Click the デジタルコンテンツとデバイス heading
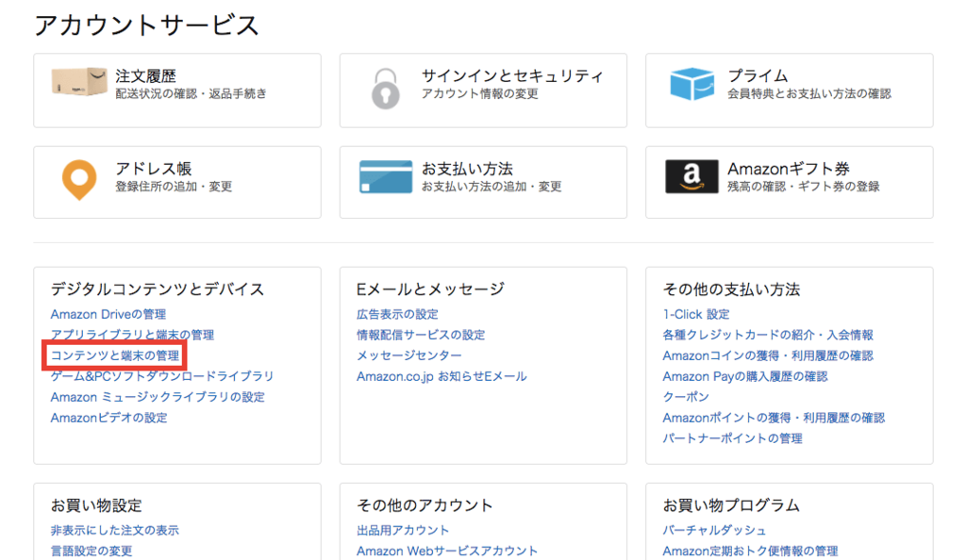The image size is (966, 560). point(158,289)
